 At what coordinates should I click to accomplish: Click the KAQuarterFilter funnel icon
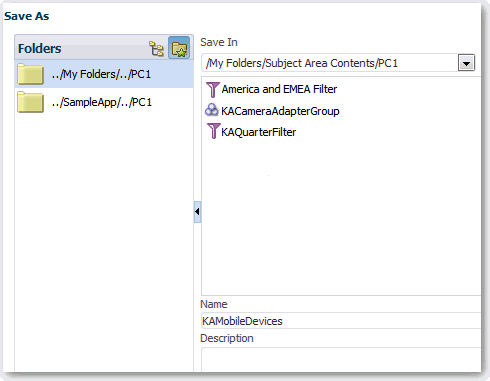pos(213,131)
